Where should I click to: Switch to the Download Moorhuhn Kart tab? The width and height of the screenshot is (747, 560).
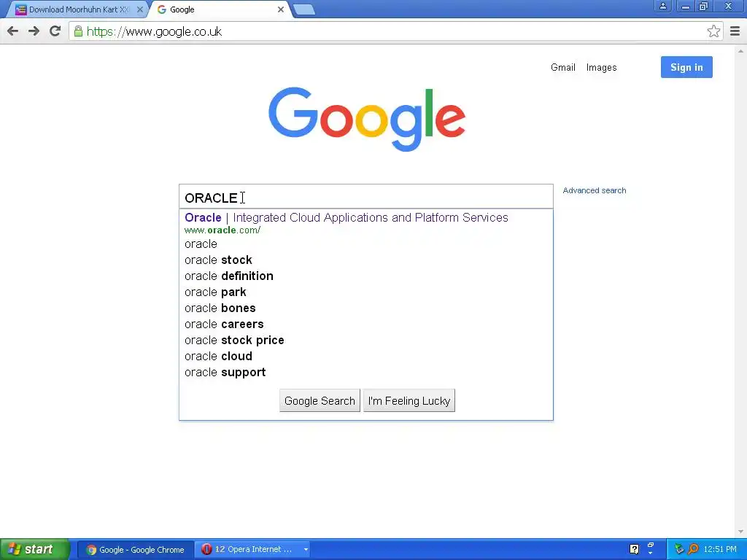(x=76, y=9)
